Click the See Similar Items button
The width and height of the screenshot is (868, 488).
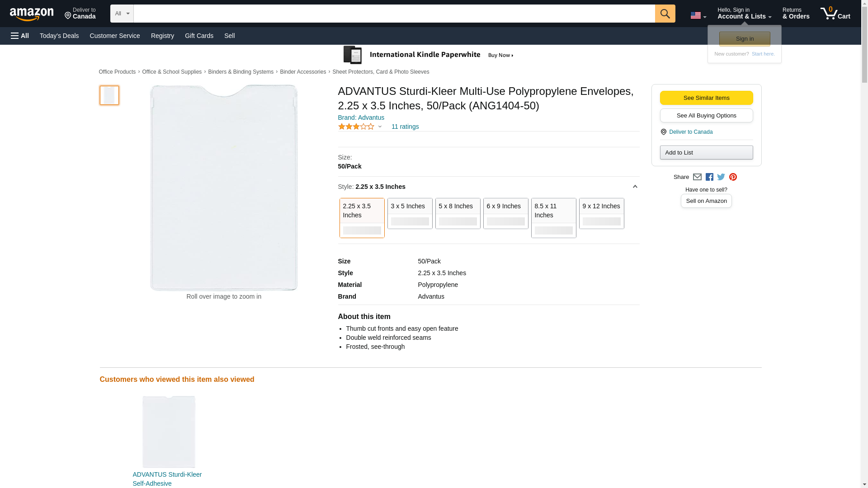click(x=706, y=98)
